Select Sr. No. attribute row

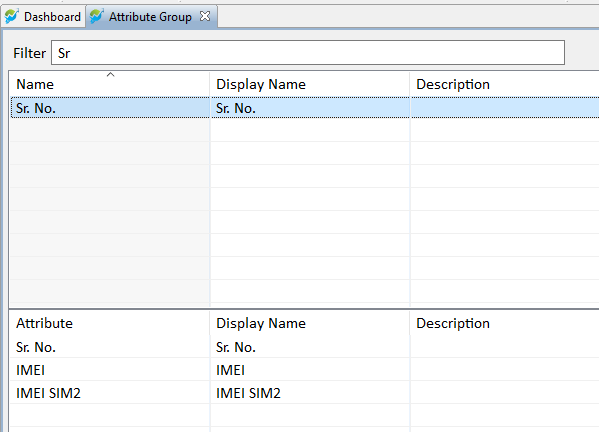(x=305, y=347)
